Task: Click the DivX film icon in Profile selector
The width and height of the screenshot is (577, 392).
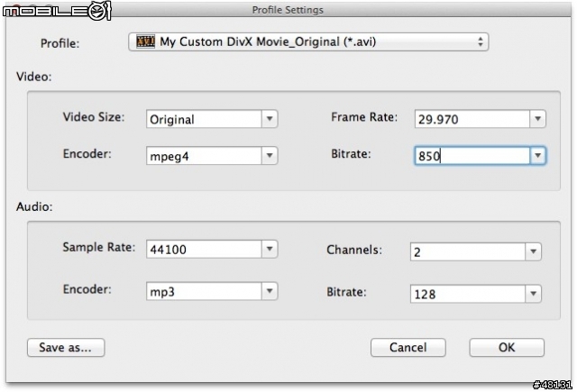Action: [145, 41]
